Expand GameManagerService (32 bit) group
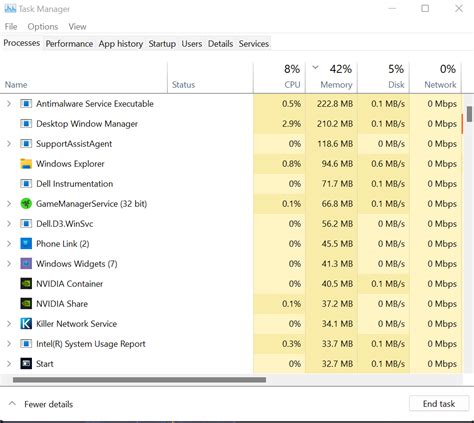The image size is (474, 423). (x=9, y=204)
